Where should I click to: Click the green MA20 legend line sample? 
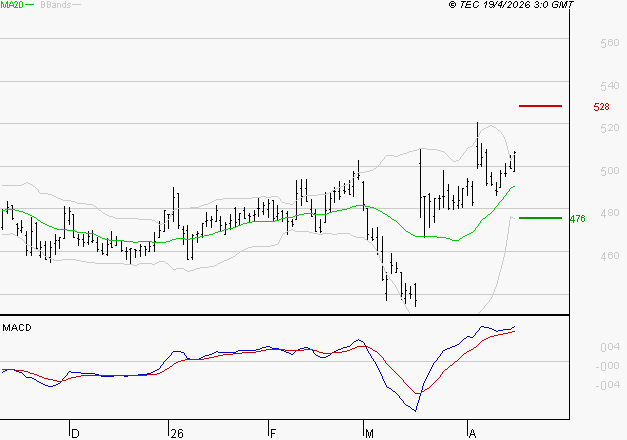29,6
